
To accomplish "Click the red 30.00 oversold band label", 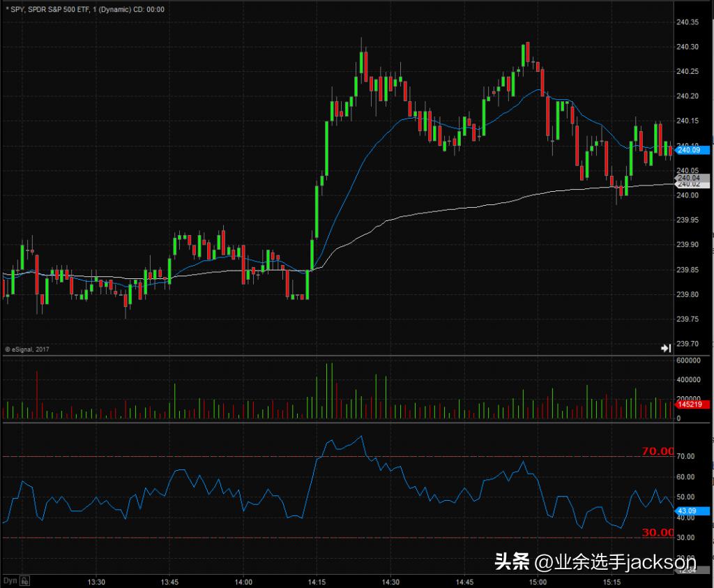I will [x=658, y=532].
